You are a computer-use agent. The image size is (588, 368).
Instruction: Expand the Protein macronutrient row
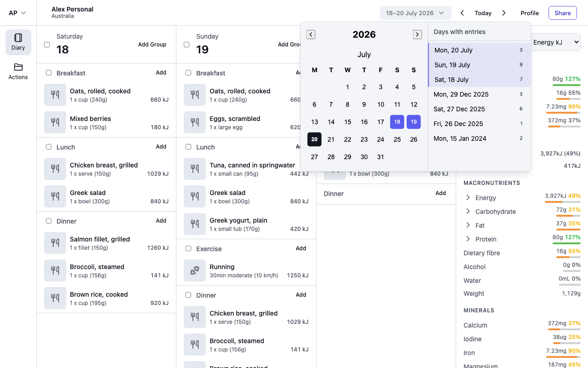tap(468, 239)
